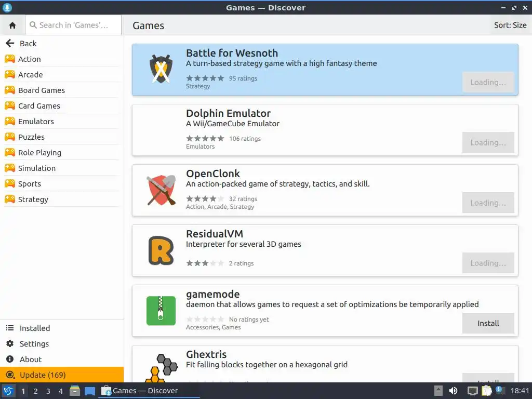Select the Role Playing category

coord(62,153)
